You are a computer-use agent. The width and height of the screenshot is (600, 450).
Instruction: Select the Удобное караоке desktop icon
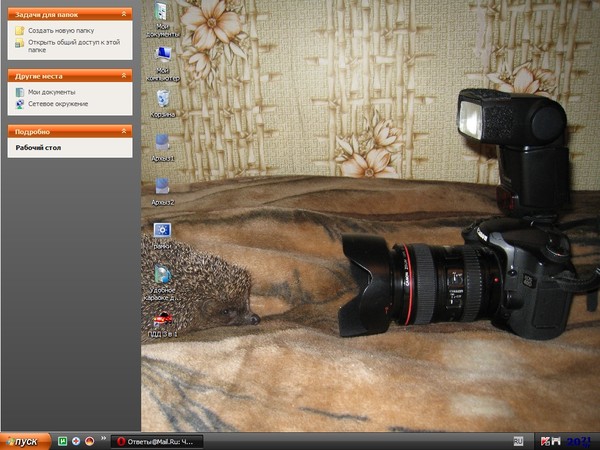(x=162, y=274)
